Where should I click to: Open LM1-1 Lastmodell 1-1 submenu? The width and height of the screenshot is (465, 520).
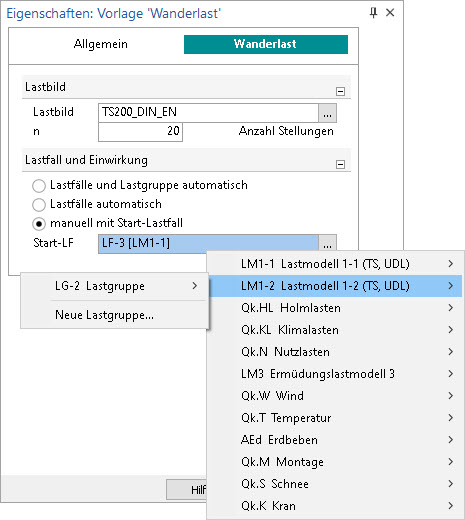point(334,264)
